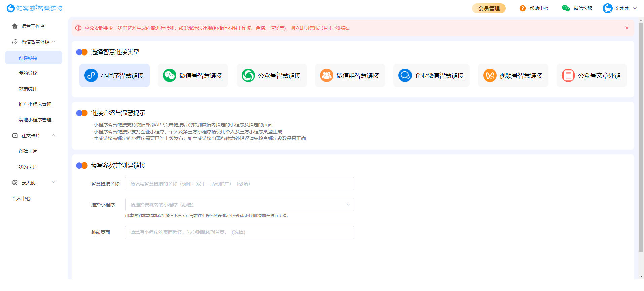Select the 公众号智慧链接 icon
Viewport: 644px width, 291px height.
pyautogui.click(x=248, y=75)
